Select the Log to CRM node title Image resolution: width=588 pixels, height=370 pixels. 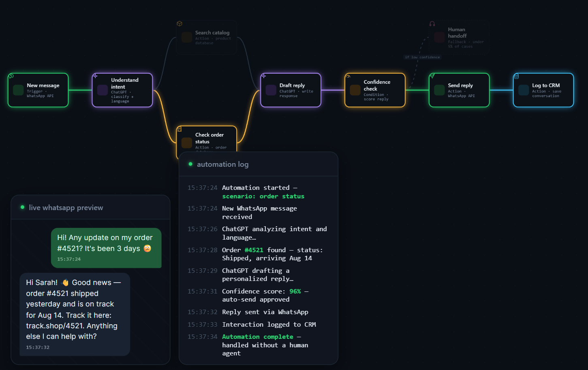tap(546, 85)
